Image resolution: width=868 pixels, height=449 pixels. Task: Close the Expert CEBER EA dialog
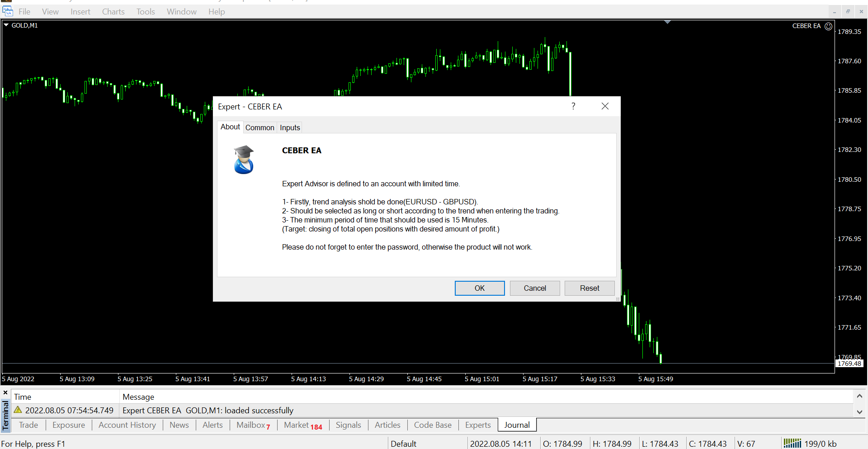click(605, 106)
